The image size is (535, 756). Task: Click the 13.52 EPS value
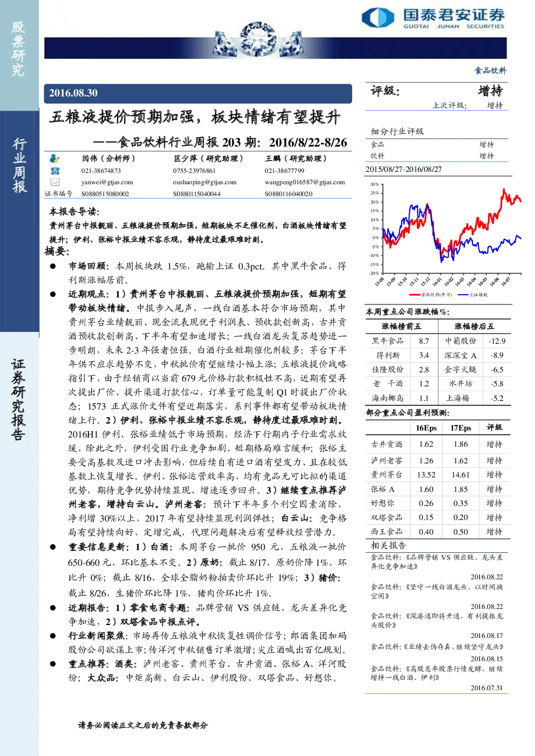[x=426, y=475]
